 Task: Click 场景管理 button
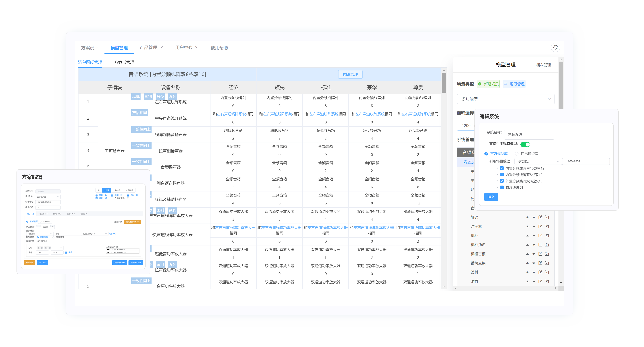pos(514,84)
